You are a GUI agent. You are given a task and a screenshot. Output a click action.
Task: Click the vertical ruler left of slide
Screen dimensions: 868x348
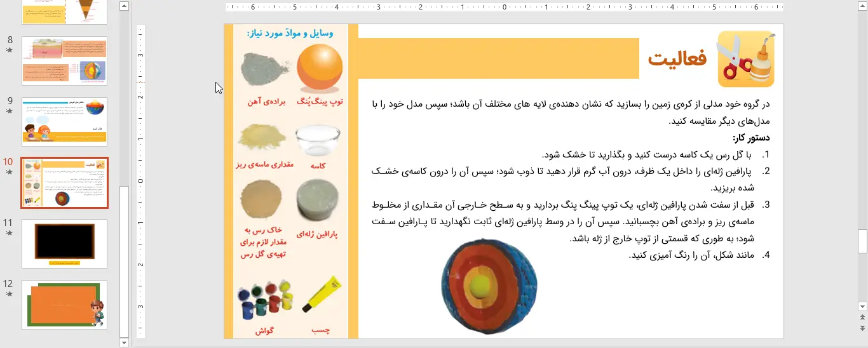[141, 181]
